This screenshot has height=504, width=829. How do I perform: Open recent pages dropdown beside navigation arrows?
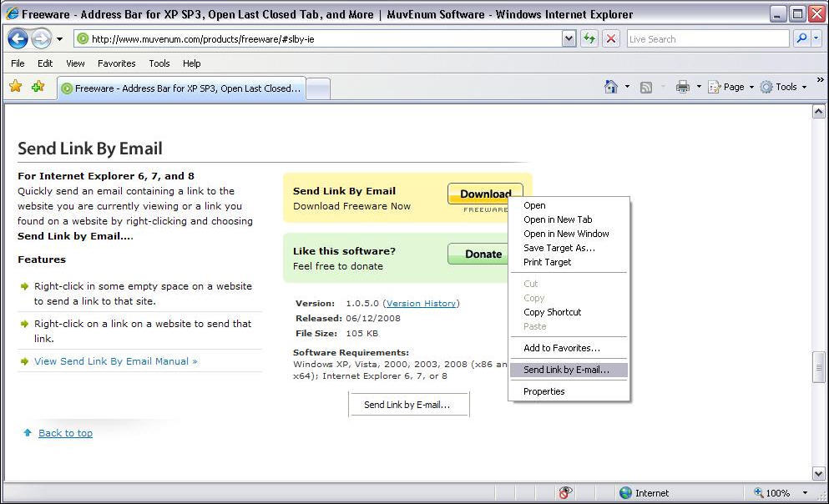60,39
